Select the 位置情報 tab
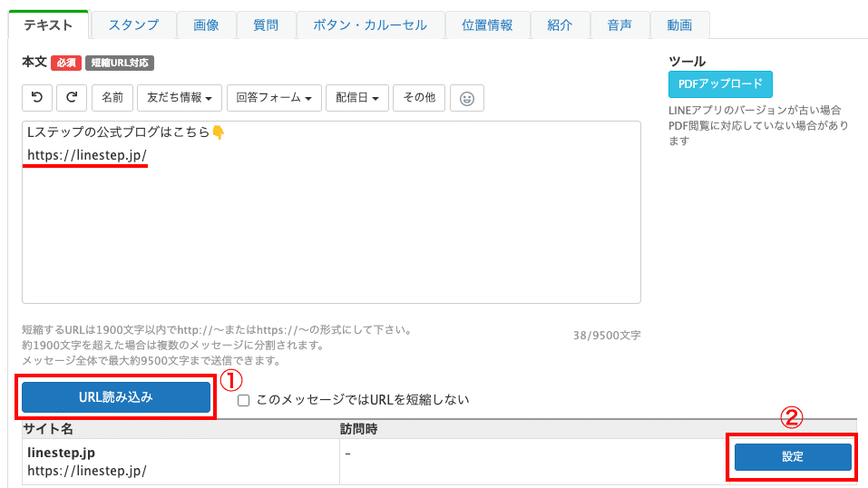This screenshot has height=488, width=868. (x=487, y=24)
